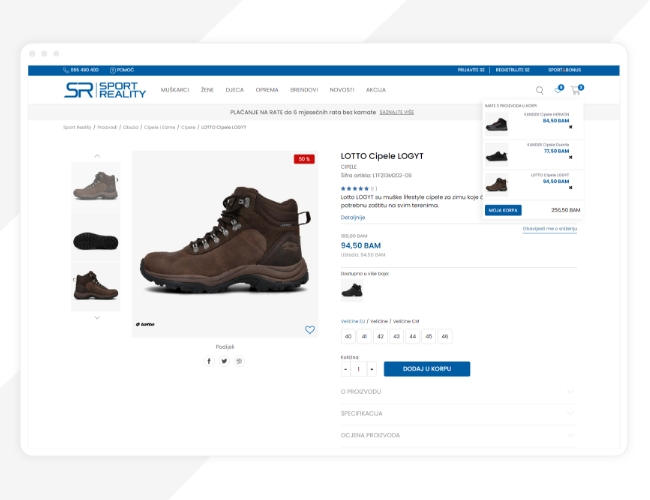650x500 pixels.
Task: Open the MUŠKARCI menu
Action: click(x=175, y=90)
